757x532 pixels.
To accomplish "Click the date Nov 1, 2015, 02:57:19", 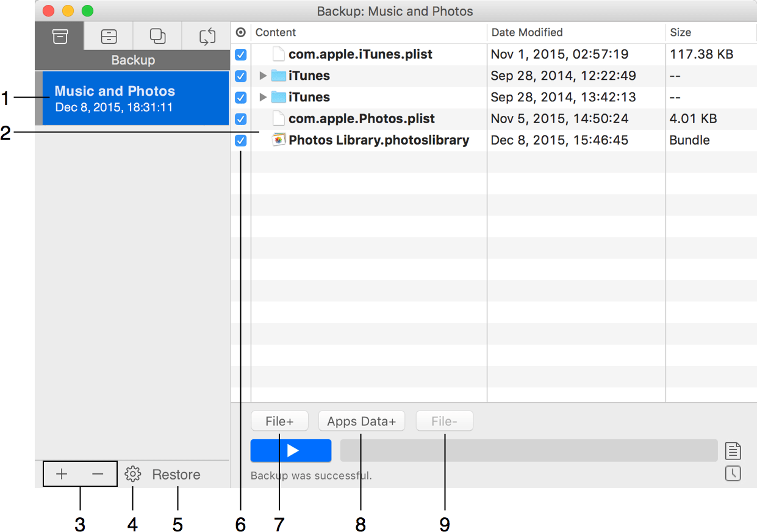I will coord(559,54).
